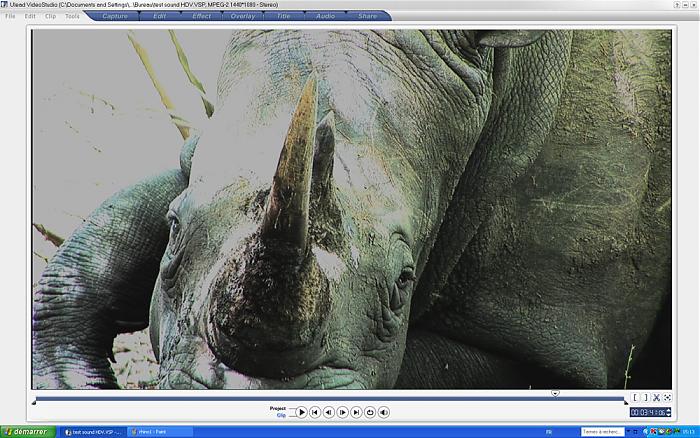
Task: Set Mark-out with right bracket button
Action: click(x=646, y=397)
